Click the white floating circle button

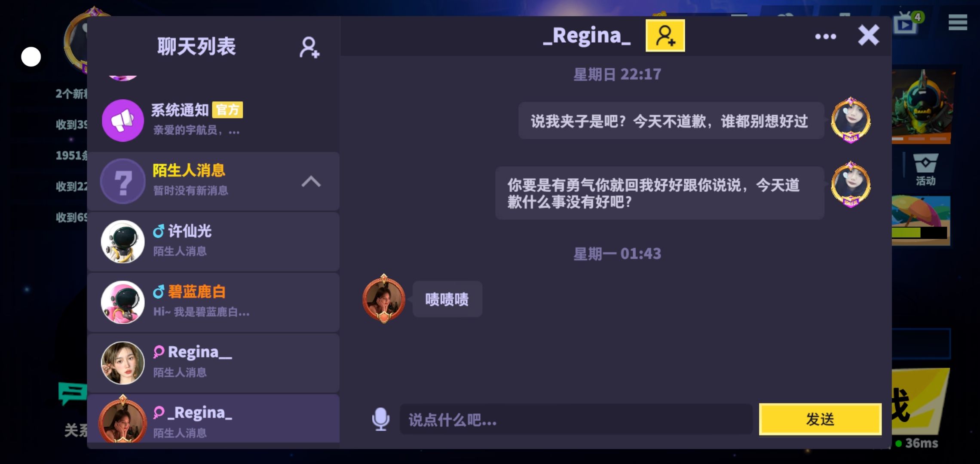31,57
